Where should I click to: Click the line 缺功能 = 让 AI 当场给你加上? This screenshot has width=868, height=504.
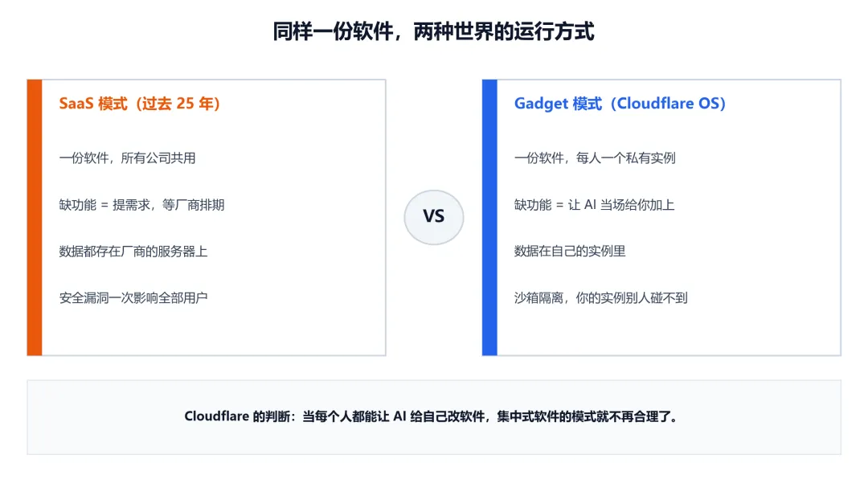tap(594, 205)
